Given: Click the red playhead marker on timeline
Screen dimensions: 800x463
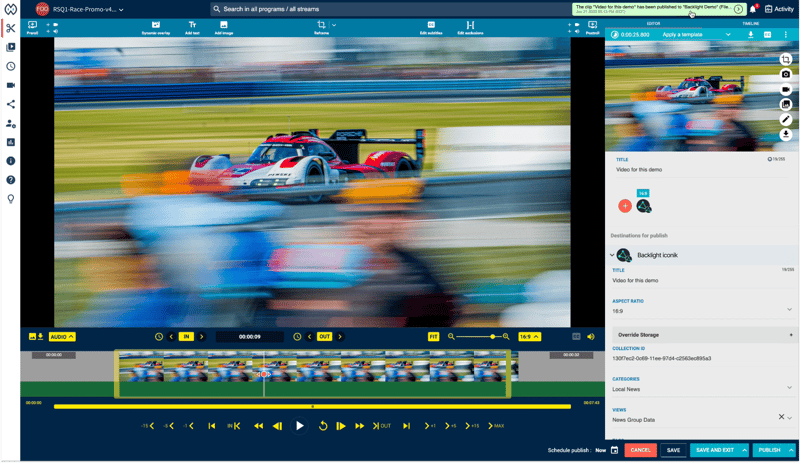Looking at the screenshot, I should (264, 374).
